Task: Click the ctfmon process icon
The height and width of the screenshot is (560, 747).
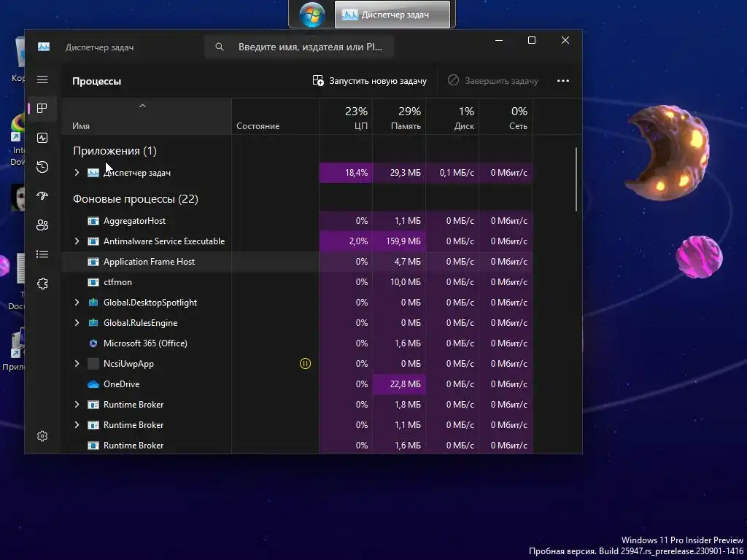Action: tap(93, 282)
